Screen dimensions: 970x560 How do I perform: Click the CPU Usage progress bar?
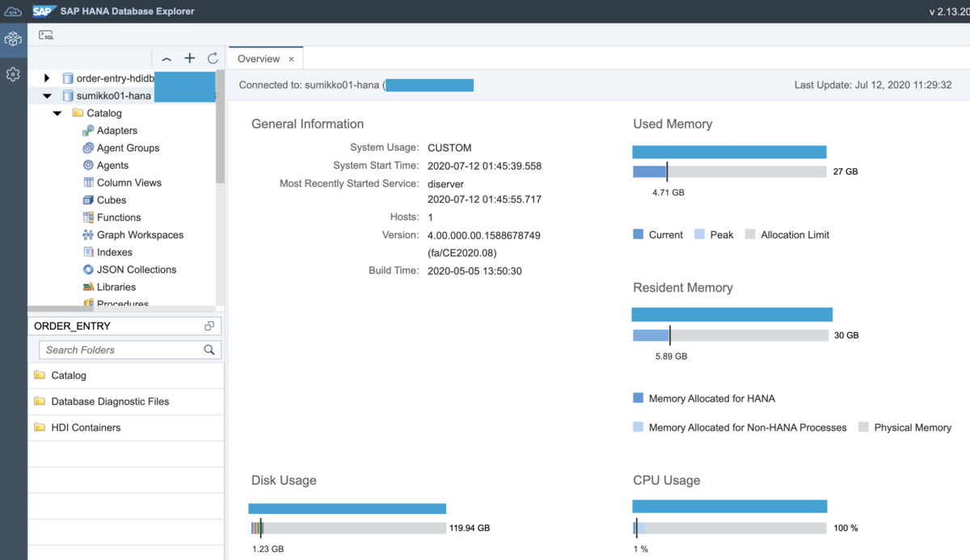pos(730,528)
